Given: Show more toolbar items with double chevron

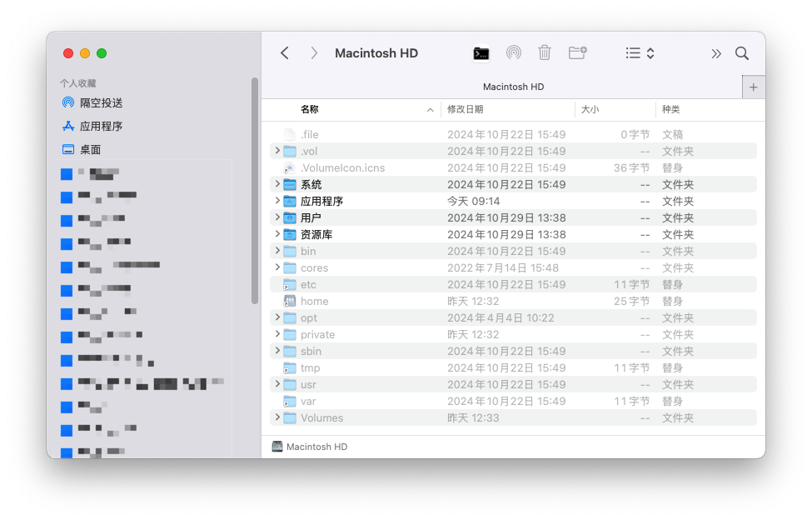Looking at the screenshot, I should coord(716,53).
